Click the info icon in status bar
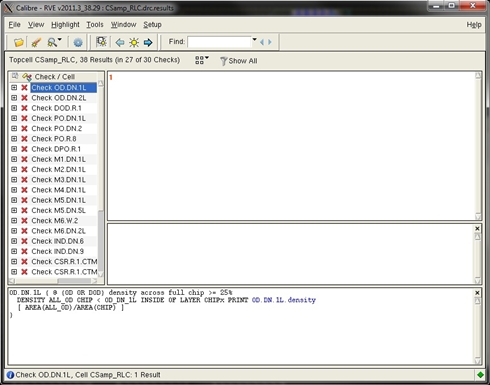The width and height of the screenshot is (490, 385). coord(10,375)
